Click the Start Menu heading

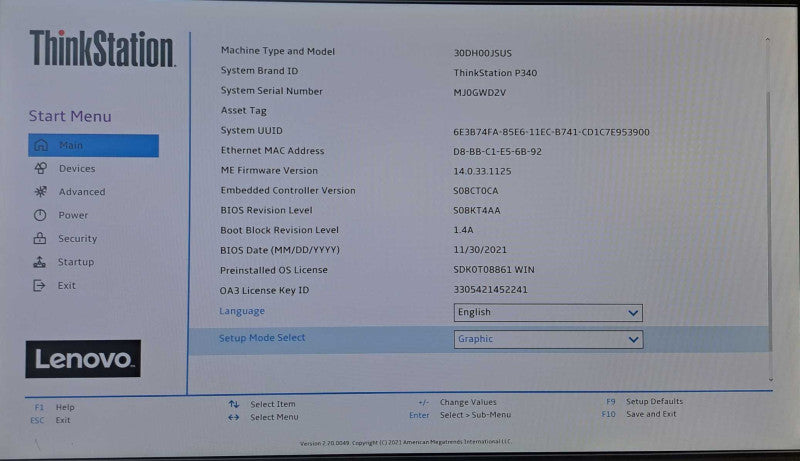70,116
